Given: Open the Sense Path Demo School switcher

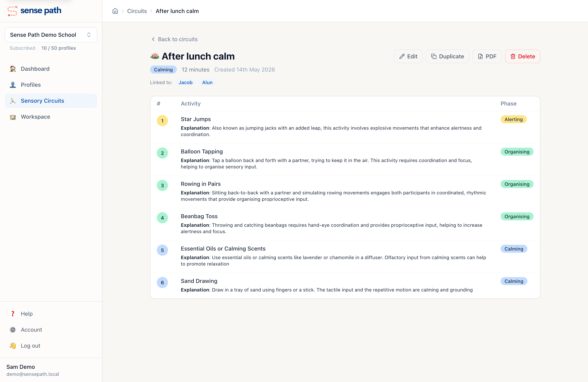Looking at the screenshot, I should pos(51,35).
